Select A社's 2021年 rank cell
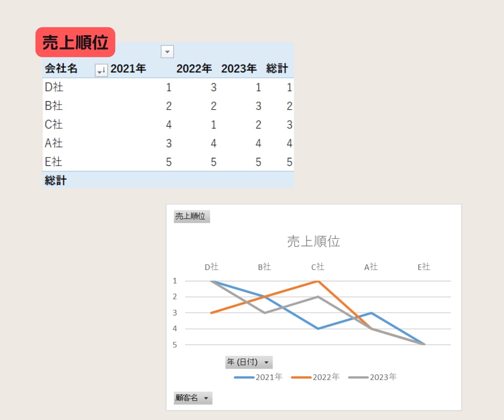504x420 pixels. 169,143
